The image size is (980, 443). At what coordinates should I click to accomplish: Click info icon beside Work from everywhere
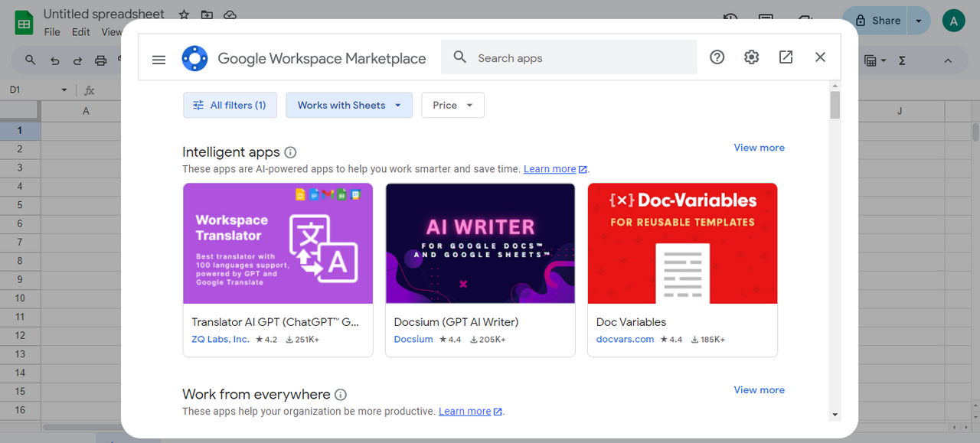coord(341,395)
